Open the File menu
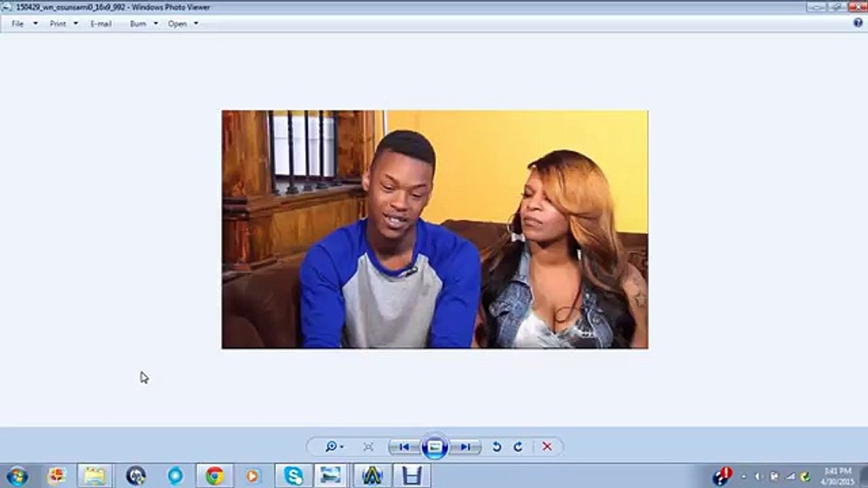868x488 pixels. click(24, 23)
